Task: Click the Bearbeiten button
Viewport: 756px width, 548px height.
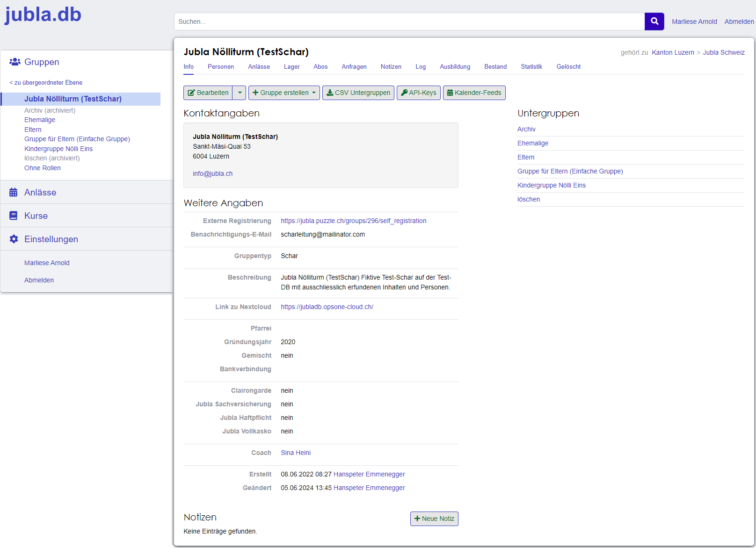Action: (x=208, y=93)
